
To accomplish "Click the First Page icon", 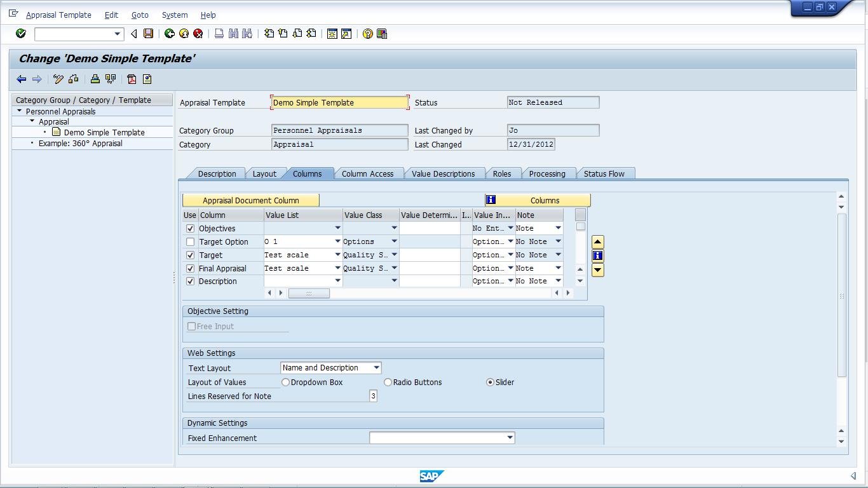I will 269,34.
